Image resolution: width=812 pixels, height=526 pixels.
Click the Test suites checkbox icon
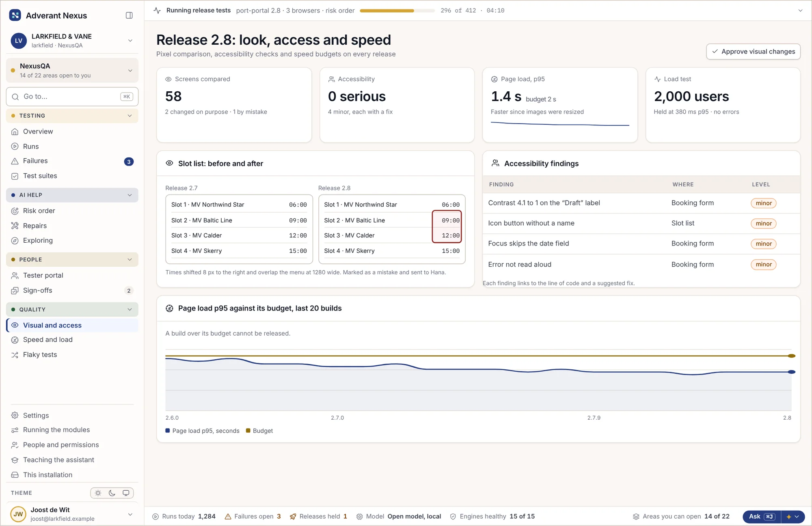pyautogui.click(x=15, y=176)
